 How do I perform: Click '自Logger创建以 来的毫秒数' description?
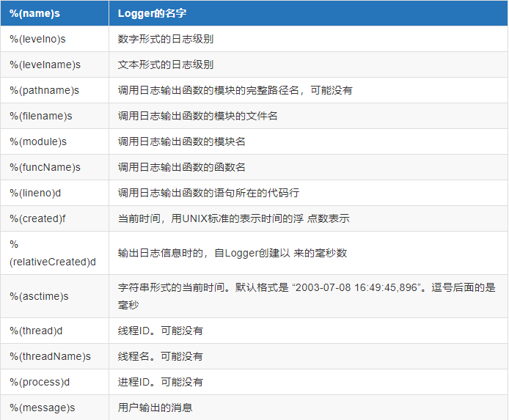click(281, 253)
